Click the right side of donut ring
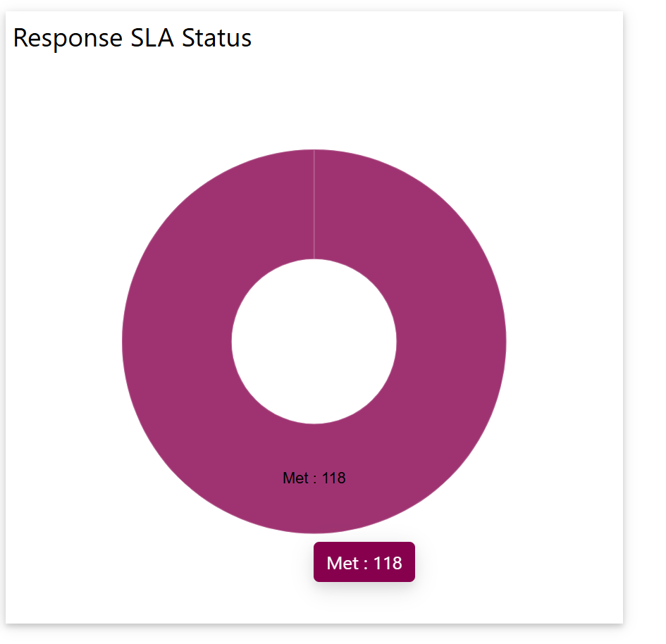The image size is (666, 644). click(x=451, y=342)
